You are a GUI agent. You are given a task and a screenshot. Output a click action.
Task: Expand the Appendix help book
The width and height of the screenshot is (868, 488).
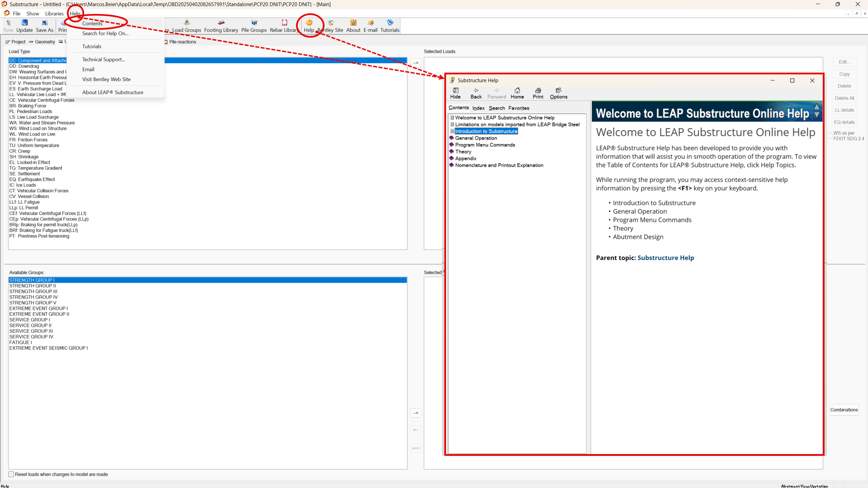tap(451, 158)
